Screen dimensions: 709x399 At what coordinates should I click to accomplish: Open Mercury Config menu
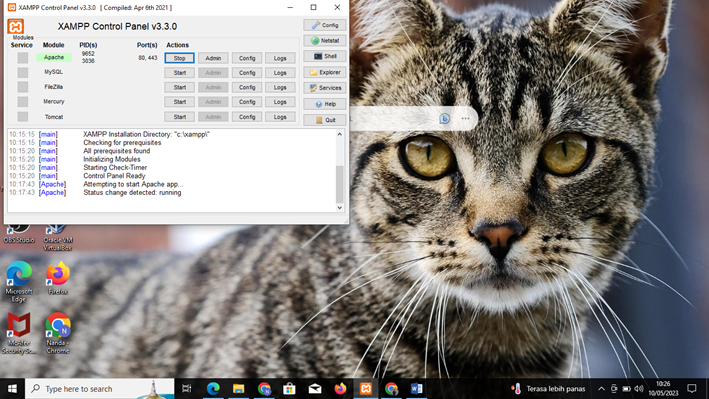[x=247, y=102]
